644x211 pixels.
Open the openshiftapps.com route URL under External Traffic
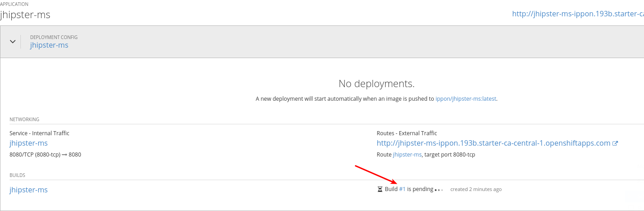click(493, 143)
